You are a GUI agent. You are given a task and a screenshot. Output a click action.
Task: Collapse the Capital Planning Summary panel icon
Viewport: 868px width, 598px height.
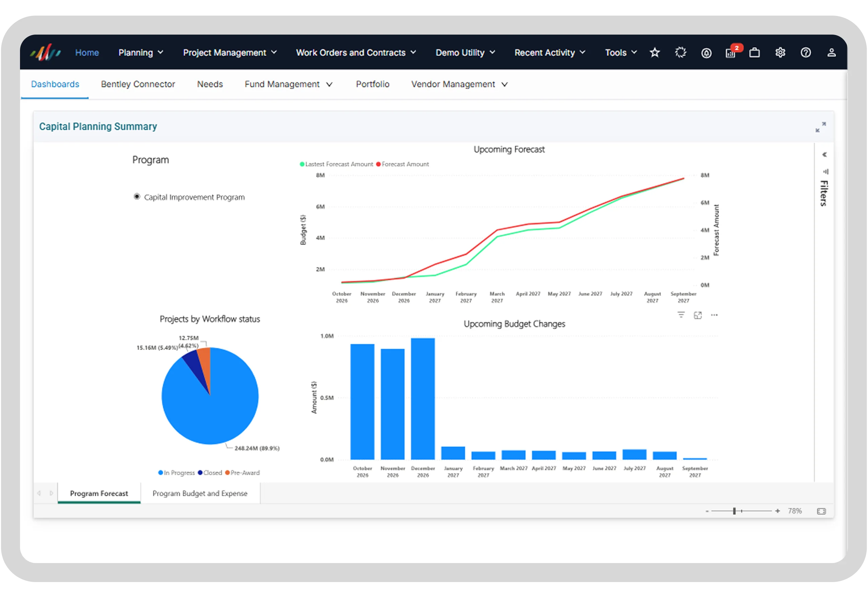point(821,127)
